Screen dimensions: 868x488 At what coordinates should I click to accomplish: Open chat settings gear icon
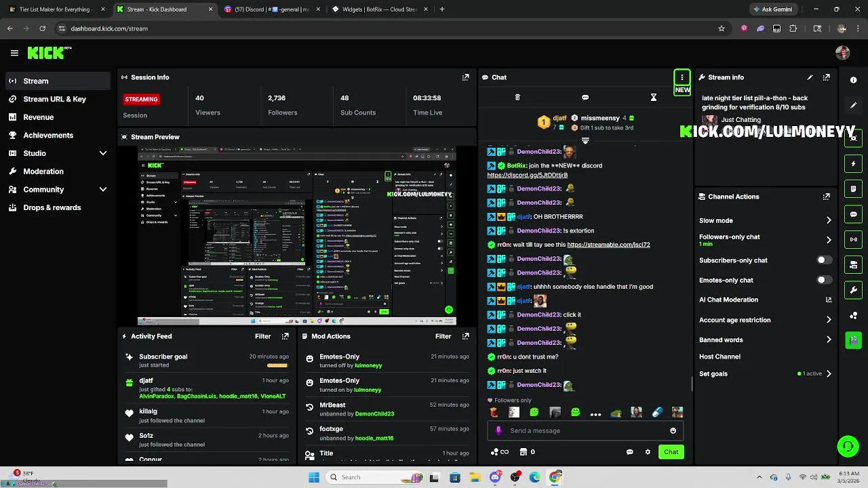(648, 452)
